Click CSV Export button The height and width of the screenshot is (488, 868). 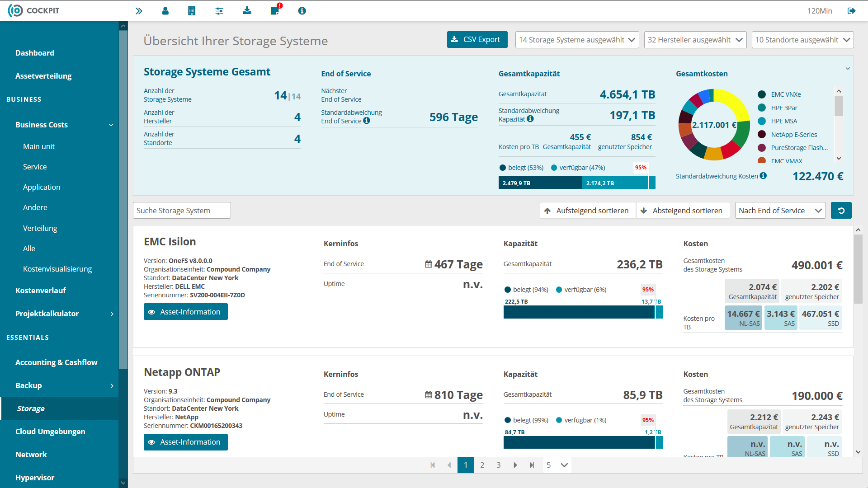pos(477,39)
